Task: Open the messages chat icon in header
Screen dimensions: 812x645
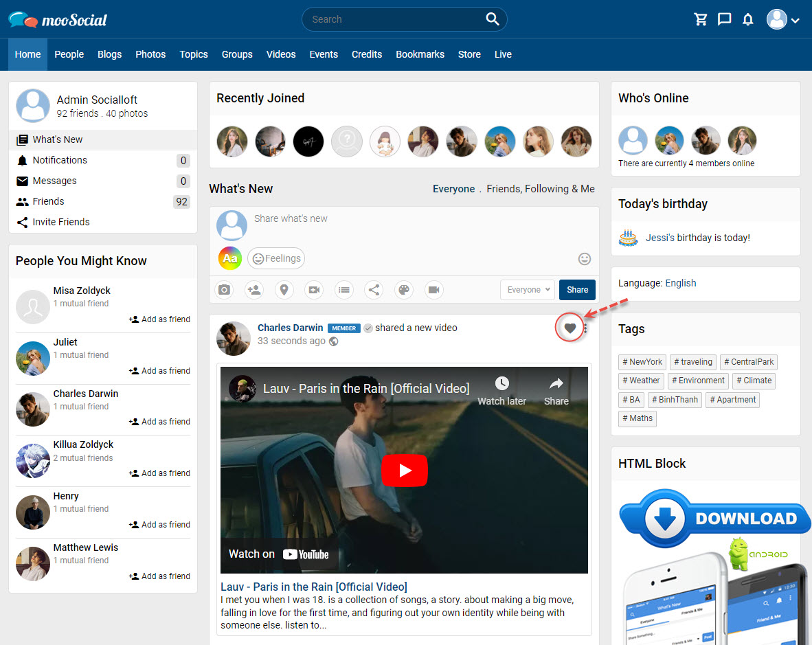Action: pyautogui.click(x=725, y=20)
